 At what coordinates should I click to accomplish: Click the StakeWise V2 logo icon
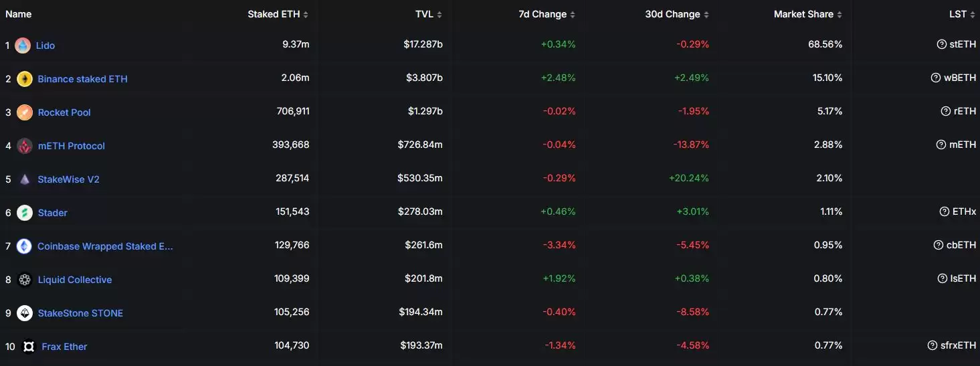click(25, 179)
